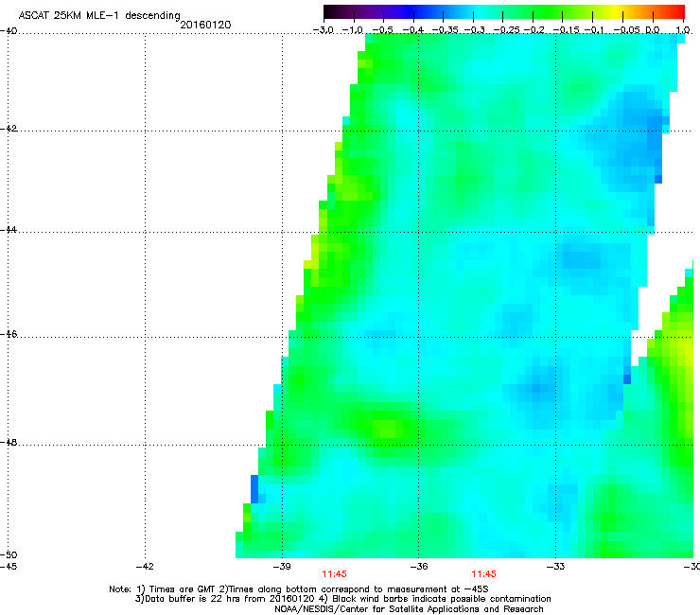Select the latitude axis label '-46'

click(x=8, y=335)
